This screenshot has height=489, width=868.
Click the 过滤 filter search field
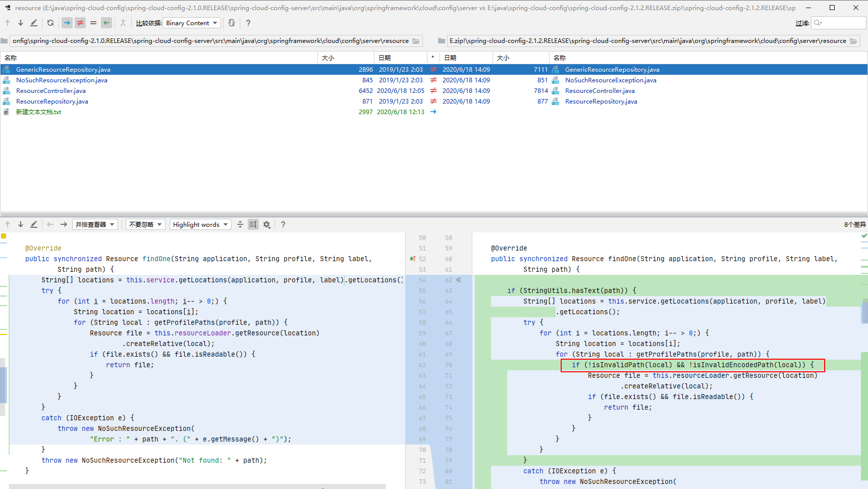843,23
